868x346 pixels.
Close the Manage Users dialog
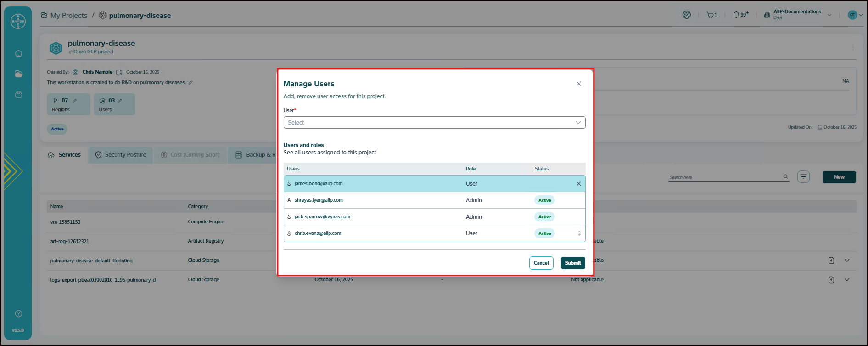(x=579, y=84)
